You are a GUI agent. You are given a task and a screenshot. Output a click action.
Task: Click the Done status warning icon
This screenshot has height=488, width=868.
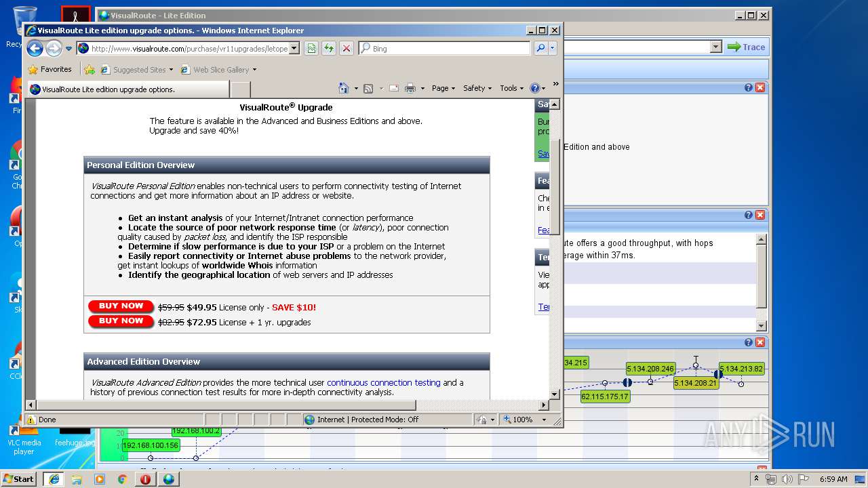coord(31,420)
